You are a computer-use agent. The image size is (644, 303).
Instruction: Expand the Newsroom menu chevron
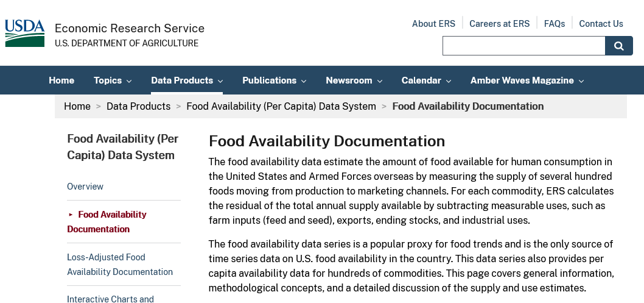(380, 81)
